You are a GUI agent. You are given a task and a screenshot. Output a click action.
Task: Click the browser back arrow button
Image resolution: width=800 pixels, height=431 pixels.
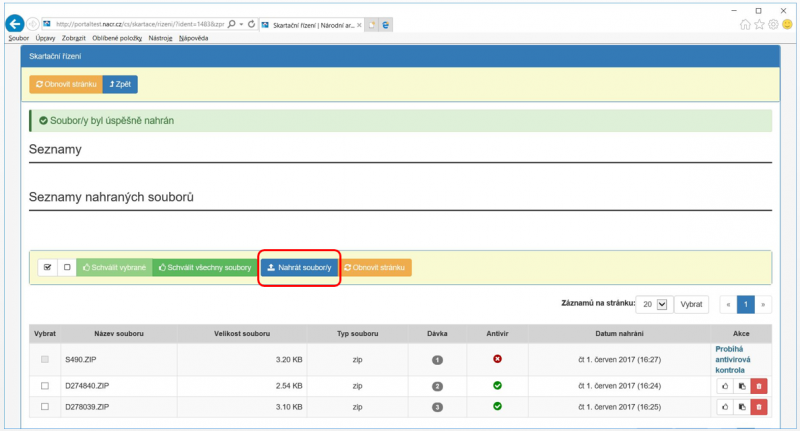pyautogui.click(x=15, y=23)
